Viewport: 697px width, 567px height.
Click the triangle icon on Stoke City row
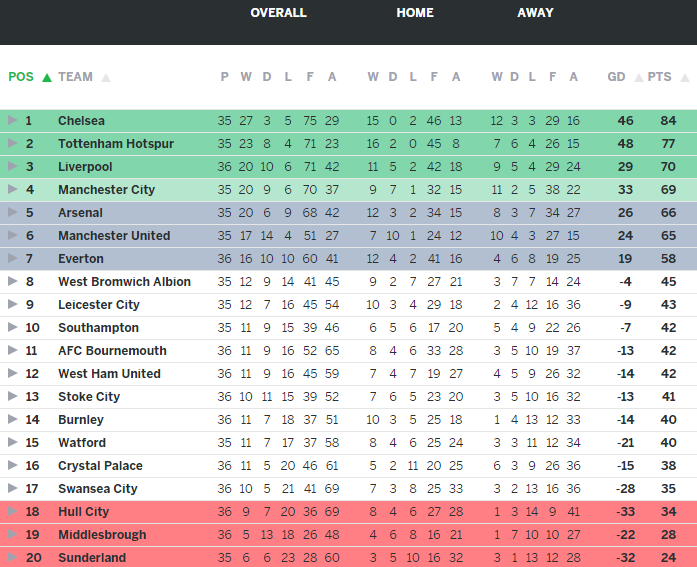point(12,397)
